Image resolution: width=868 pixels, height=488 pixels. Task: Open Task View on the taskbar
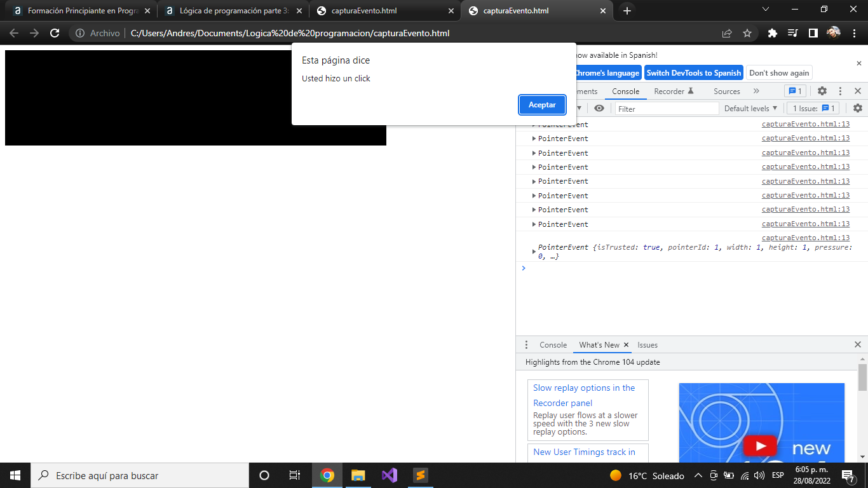[295, 475]
